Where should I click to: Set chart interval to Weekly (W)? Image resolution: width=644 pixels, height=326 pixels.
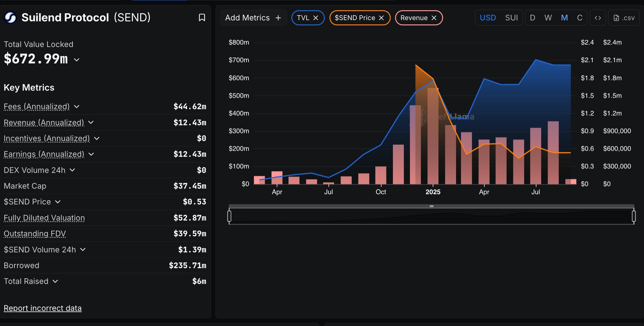click(x=548, y=18)
